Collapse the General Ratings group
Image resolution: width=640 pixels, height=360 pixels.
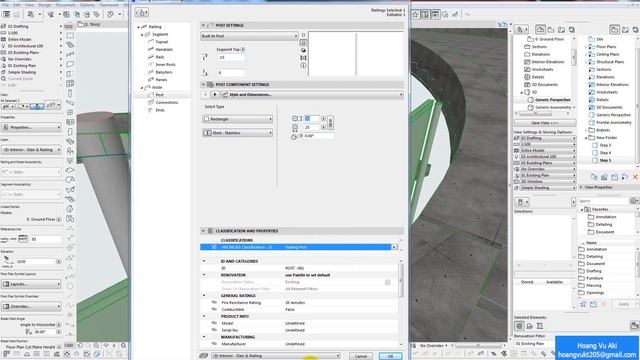pos(204,296)
